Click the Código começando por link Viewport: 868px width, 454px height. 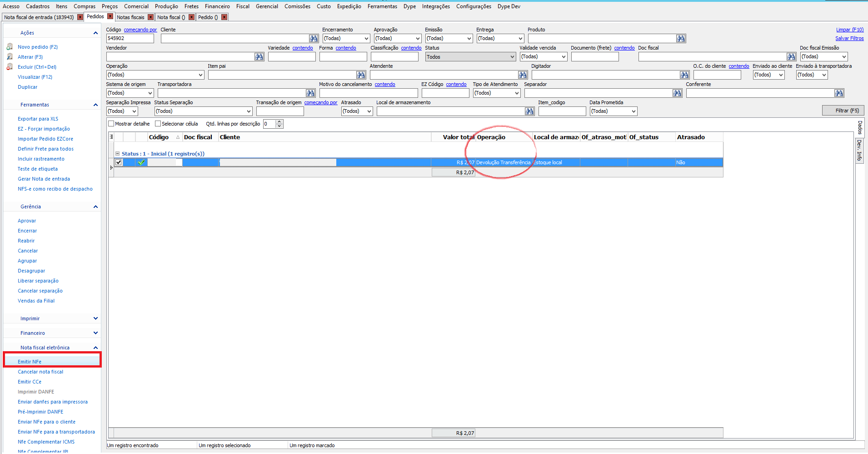tap(140, 30)
